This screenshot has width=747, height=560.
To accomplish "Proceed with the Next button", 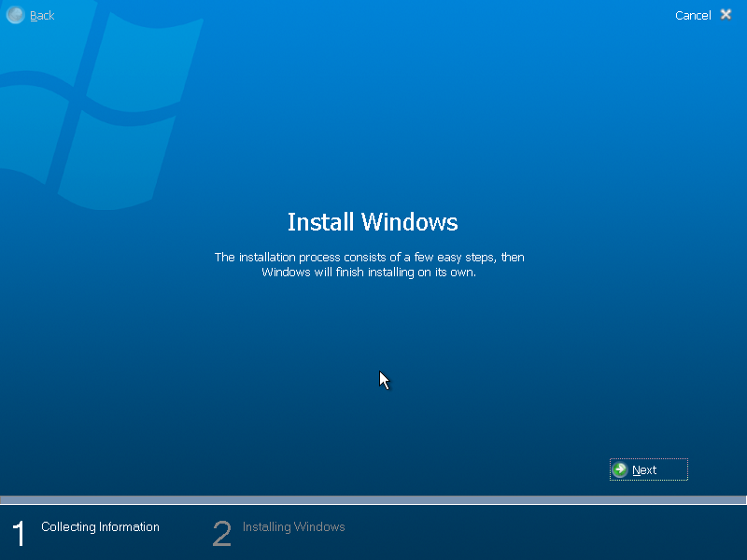I will (x=648, y=469).
